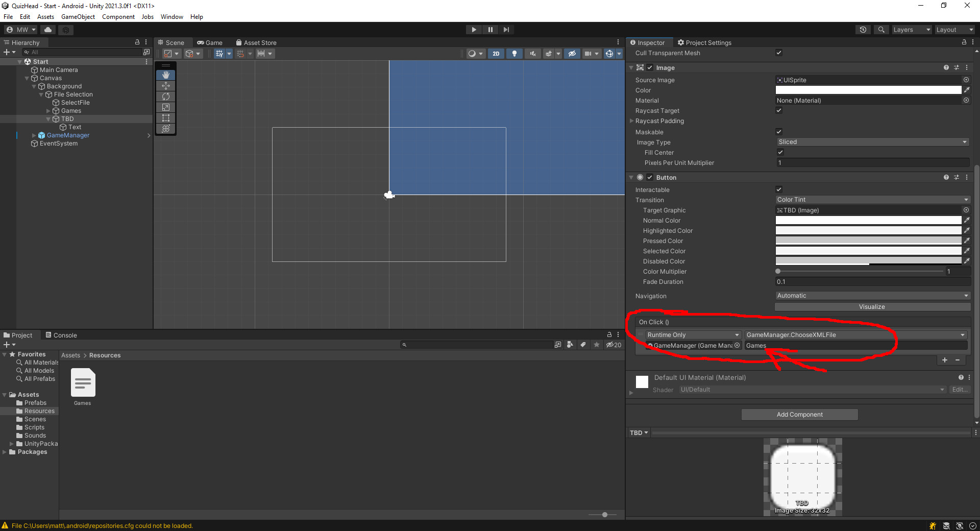
Task: Select the Rect tool in Scene view
Action: tap(166, 118)
